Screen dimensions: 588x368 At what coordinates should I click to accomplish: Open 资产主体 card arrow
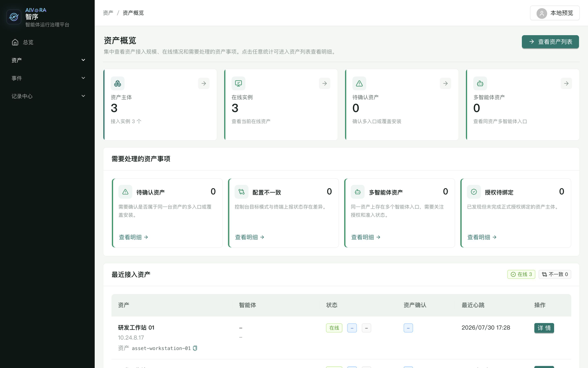coord(204,83)
